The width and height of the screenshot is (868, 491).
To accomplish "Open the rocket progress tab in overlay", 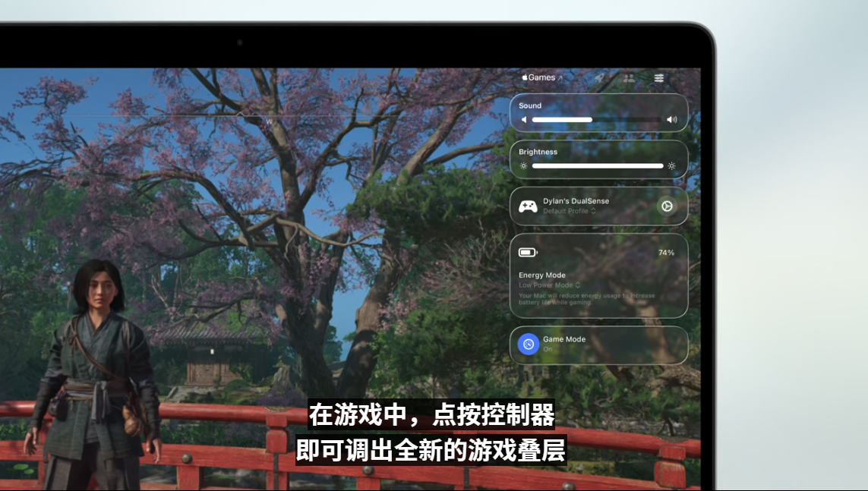I will [x=599, y=78].
